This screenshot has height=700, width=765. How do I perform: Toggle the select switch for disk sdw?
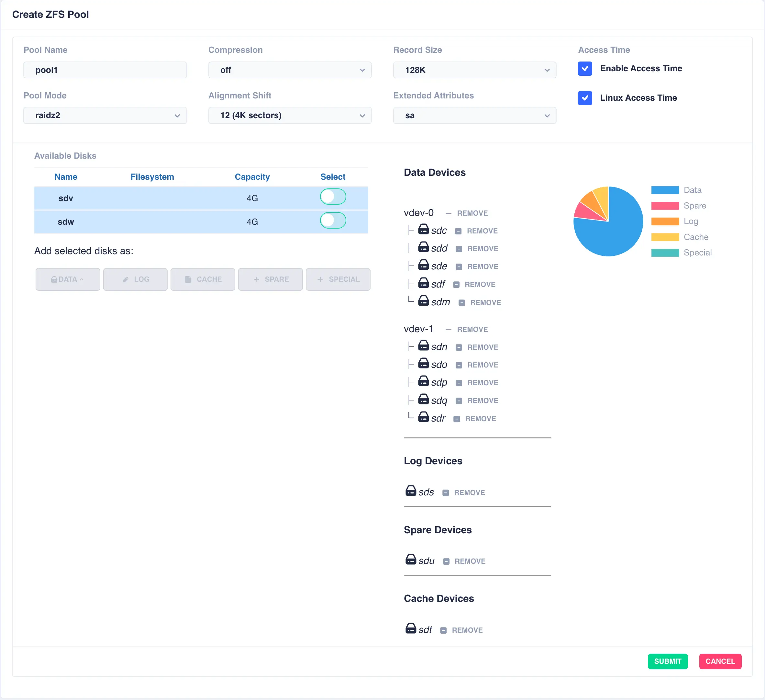(333, 220)
